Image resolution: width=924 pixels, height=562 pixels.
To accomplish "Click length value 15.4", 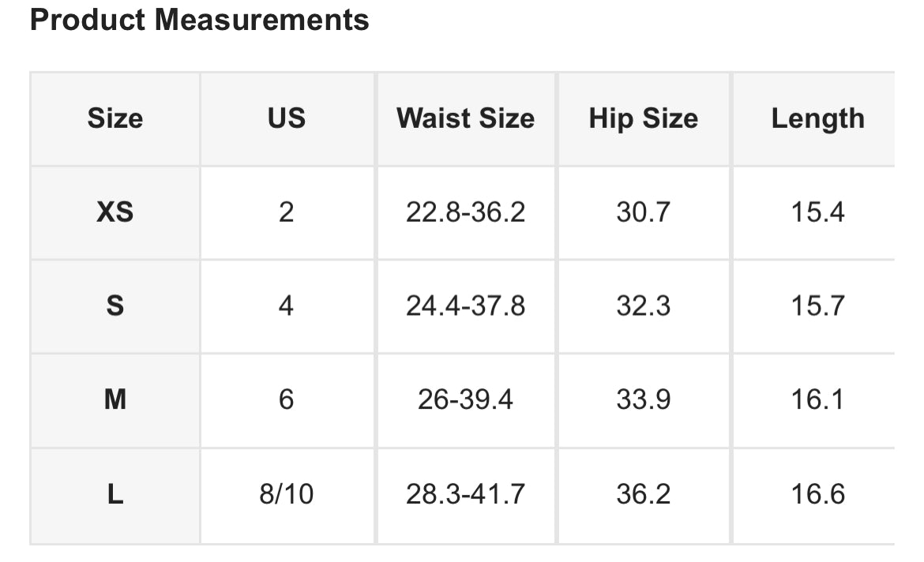I will click(x=818, y=212).
